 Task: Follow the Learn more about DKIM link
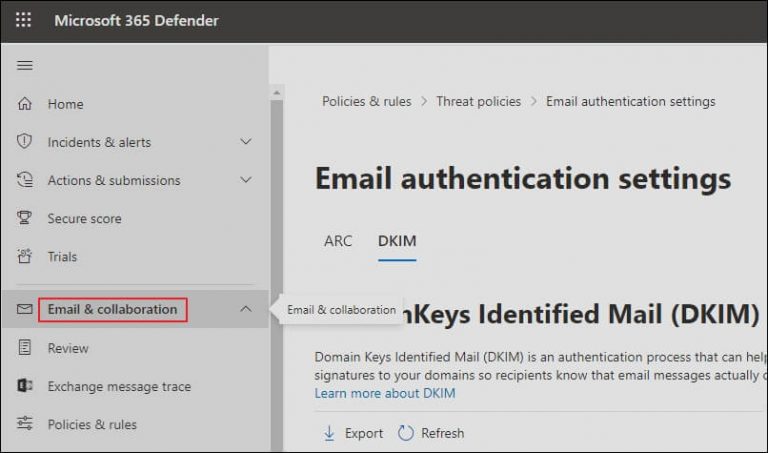pyautogui.click(x=385, y=393)
